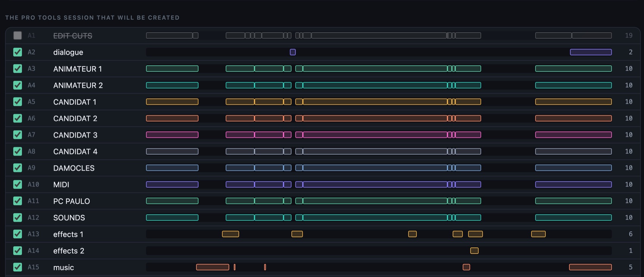
Task: Click the first clip on effects 1 track
Action: pos(230,234)
